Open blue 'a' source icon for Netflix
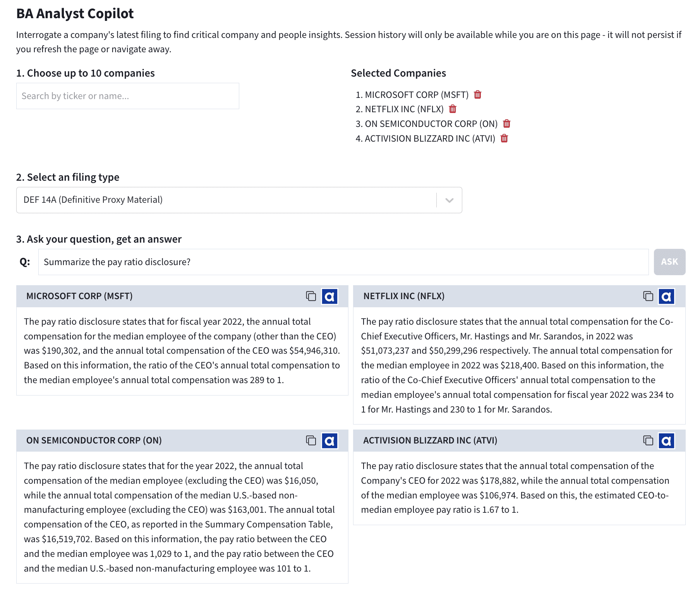 666,296
